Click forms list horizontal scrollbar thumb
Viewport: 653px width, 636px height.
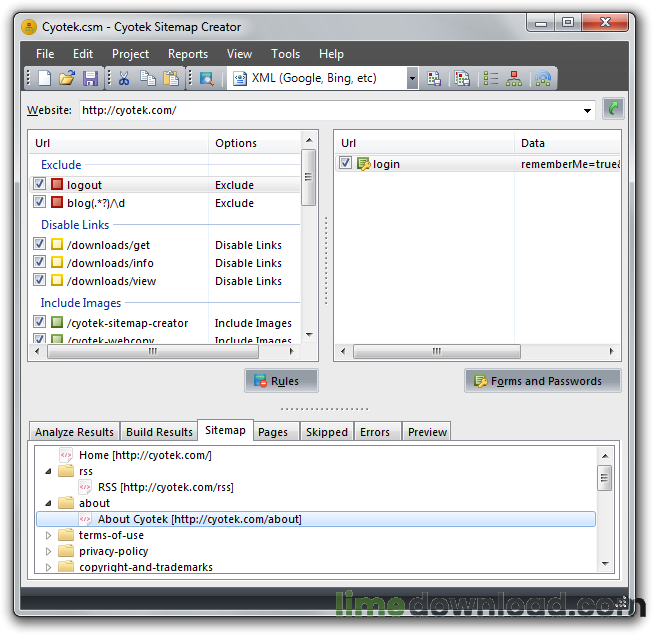[x=436, y=351]
